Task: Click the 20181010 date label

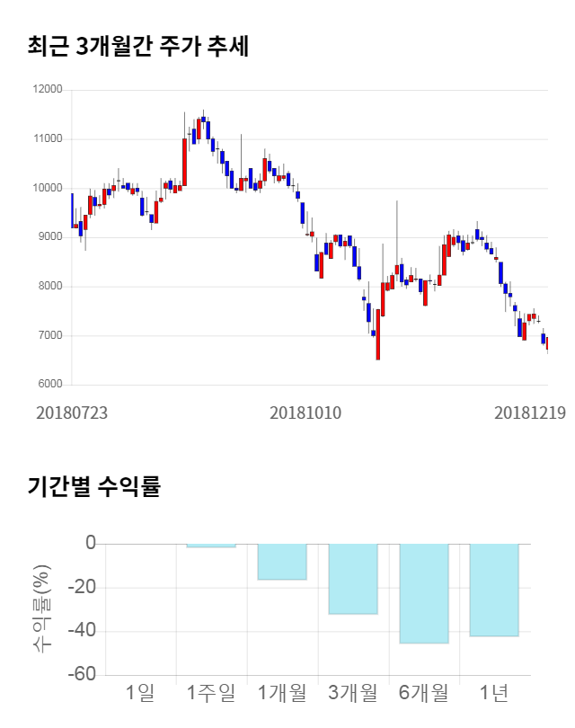Action: coord(305,413)
